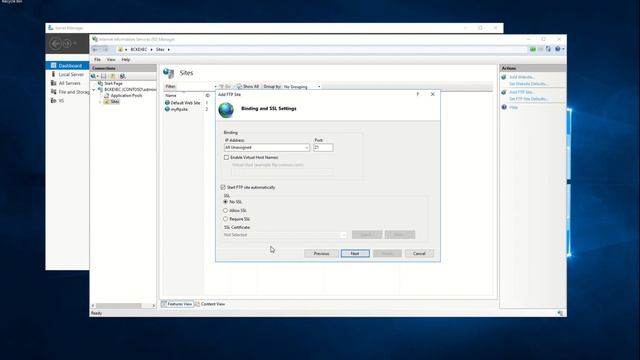This screenshot has width=640, height=360.
Task: Click the IIS Manager back arrow
Action: pyautogui.click(x=95, y=49)
